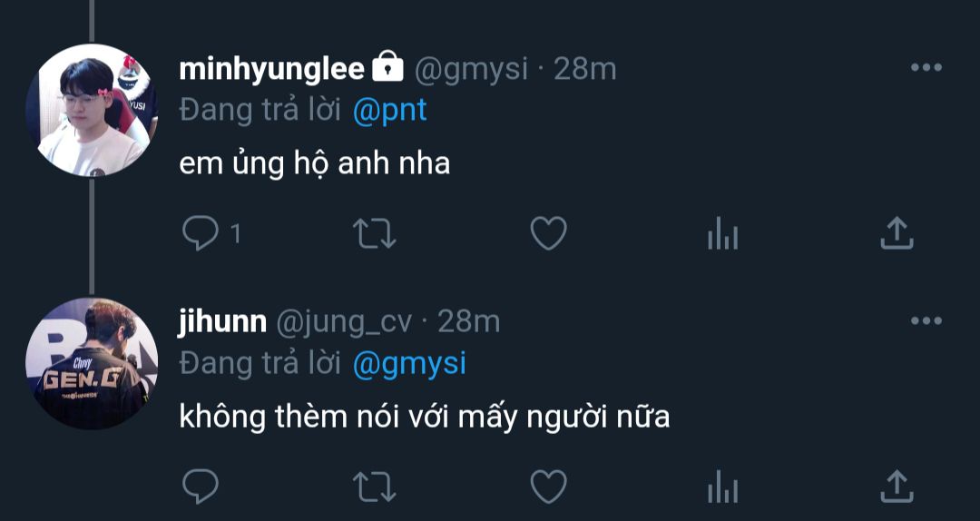Share minhyunglee's tweet
Image resolution: width=980 pixels, height=521 pixels.
[897, 233]
